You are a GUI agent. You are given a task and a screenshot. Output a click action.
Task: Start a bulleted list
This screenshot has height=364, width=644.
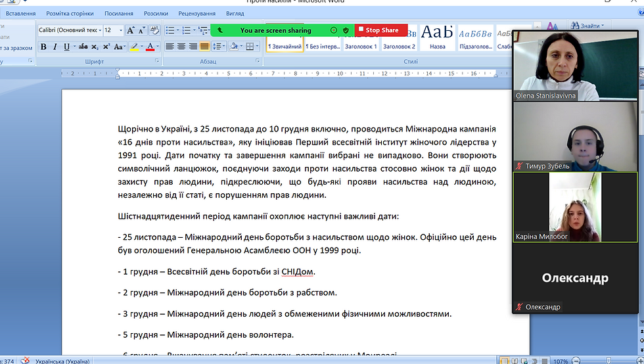click(170, 30)
